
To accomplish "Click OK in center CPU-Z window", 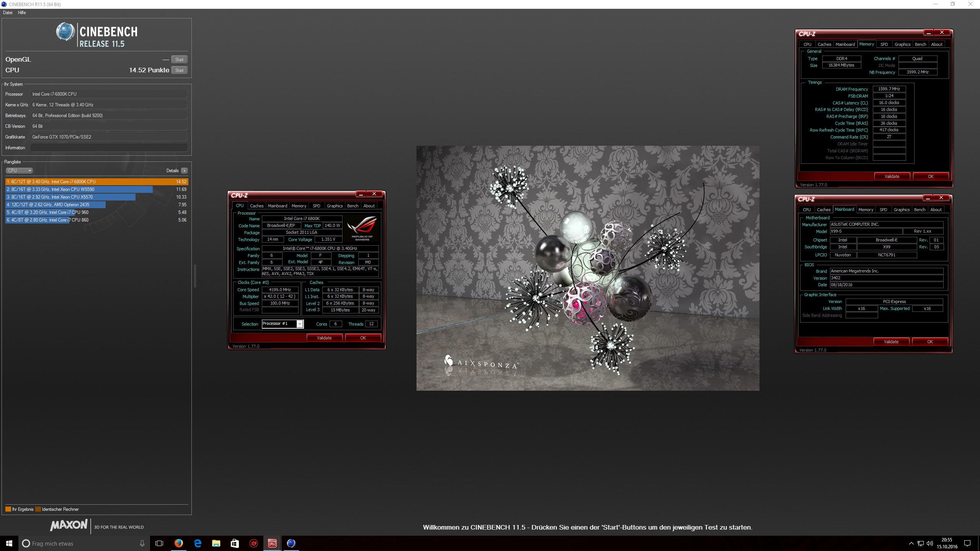I will click(x=363, y=338).
